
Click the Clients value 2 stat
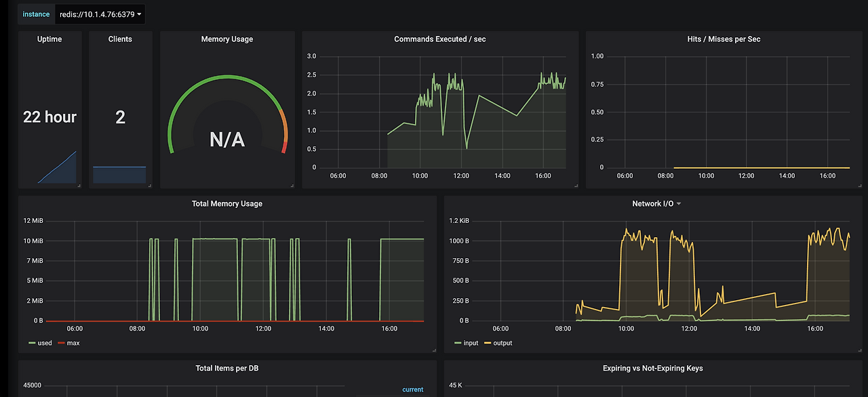(120, 117)
